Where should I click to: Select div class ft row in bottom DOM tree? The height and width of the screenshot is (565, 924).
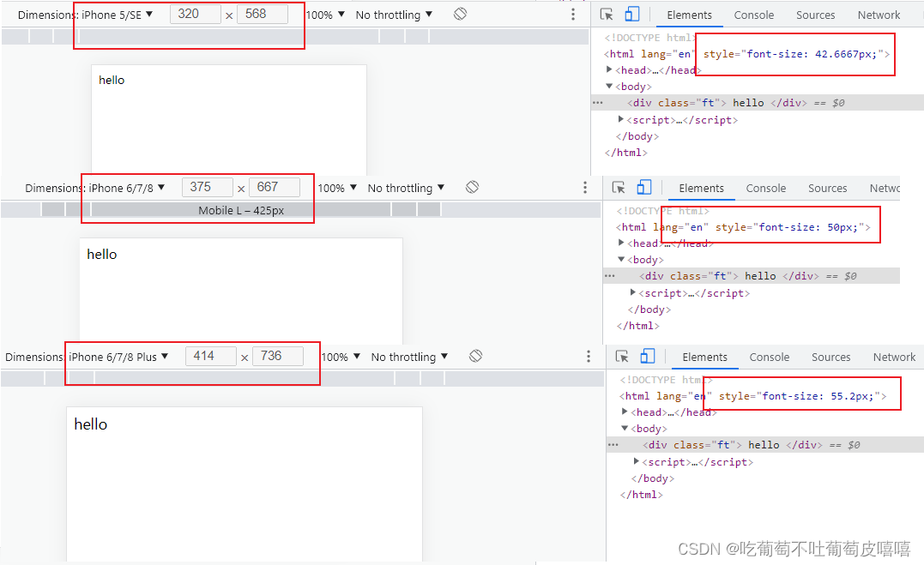click(765, 445)
